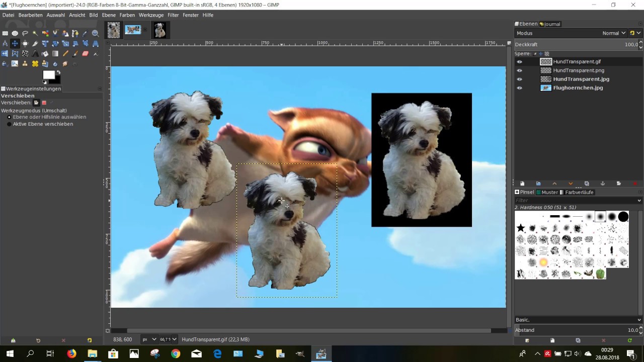Lower the layer with down arrow
The image size is (644, 362).
(x=571, y=184)
